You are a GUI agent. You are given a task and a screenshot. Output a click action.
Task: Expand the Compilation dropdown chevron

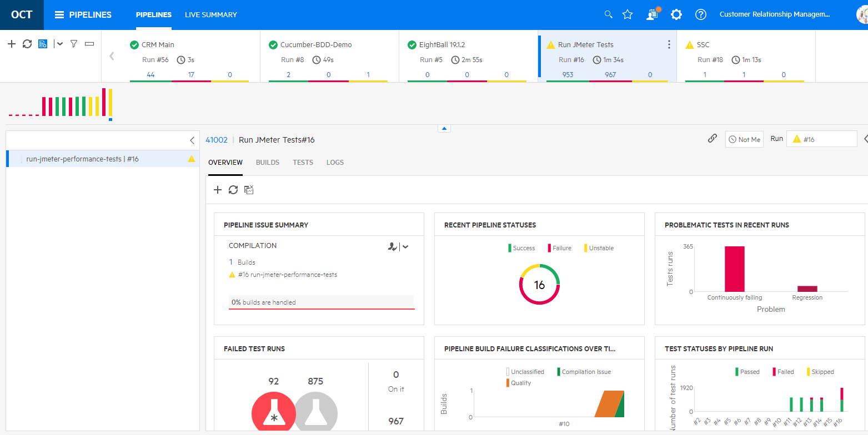click(405, 247)
